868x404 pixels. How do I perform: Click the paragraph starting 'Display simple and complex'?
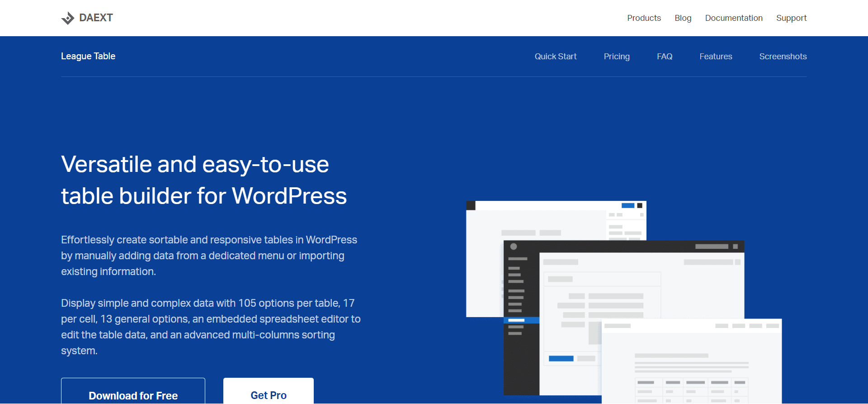pos(211,327)
